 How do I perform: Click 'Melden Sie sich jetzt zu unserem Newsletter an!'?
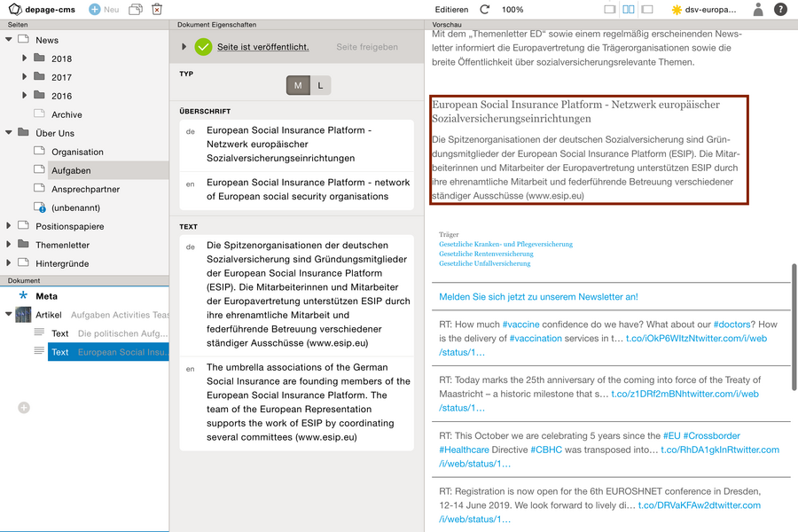[538, 297]
